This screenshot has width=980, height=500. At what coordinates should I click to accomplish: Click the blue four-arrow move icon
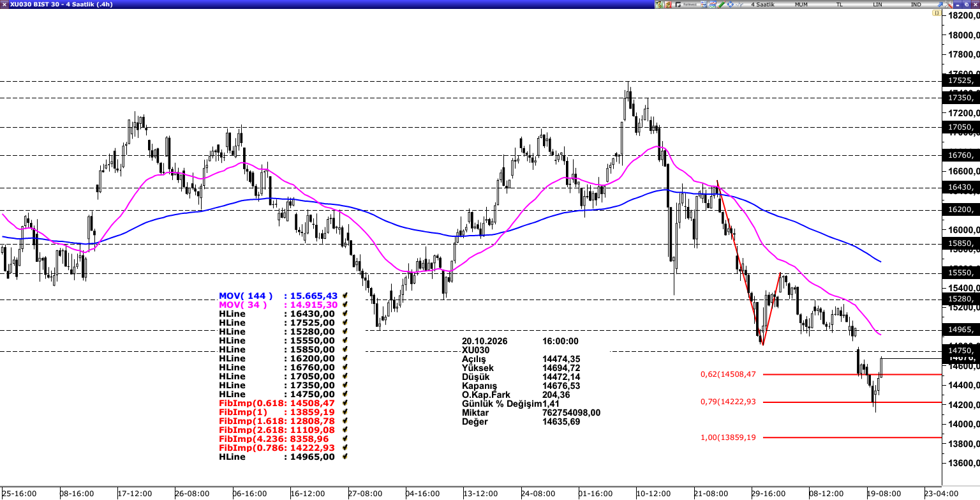(730, 4)
